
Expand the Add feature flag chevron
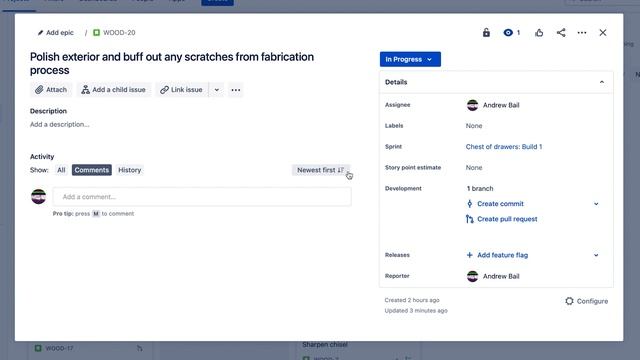tap(596, 255)
